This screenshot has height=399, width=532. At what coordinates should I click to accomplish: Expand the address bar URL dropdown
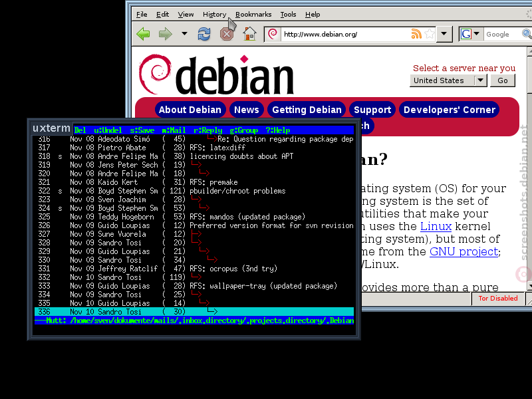coord(444,34)
